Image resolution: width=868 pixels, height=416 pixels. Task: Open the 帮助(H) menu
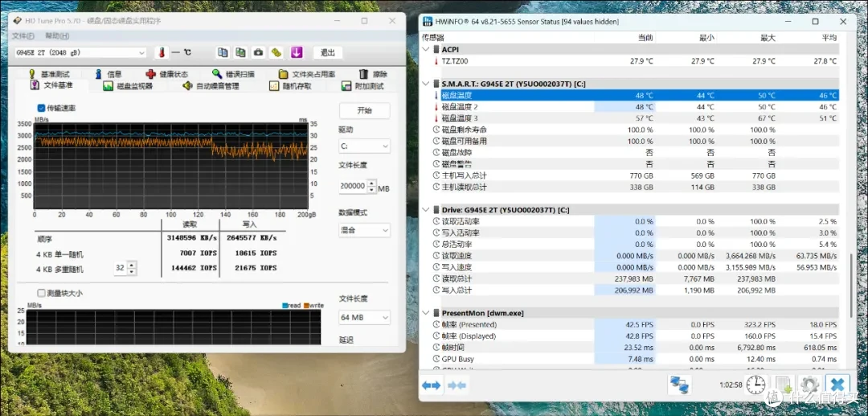point(57,36)
